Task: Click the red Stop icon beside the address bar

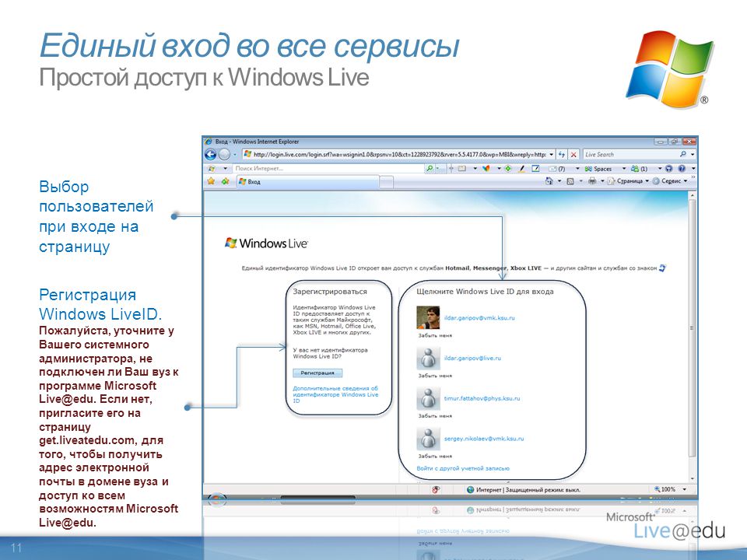Action: tap(573, 155)
